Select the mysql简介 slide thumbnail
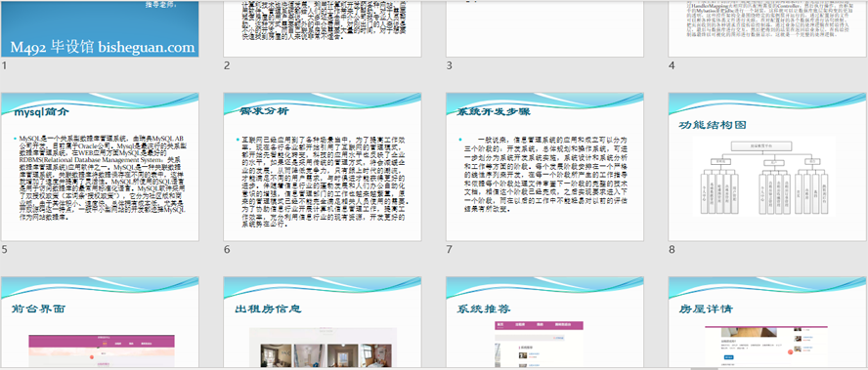The image size is (868, 370). pyautogui.click(x=100, y=167)
